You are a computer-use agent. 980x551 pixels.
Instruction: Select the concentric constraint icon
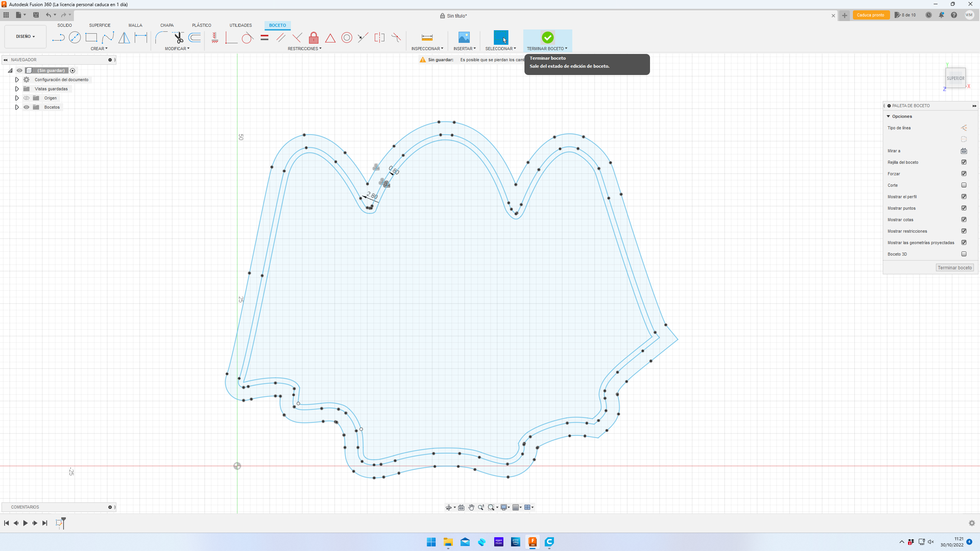[346, 37]
